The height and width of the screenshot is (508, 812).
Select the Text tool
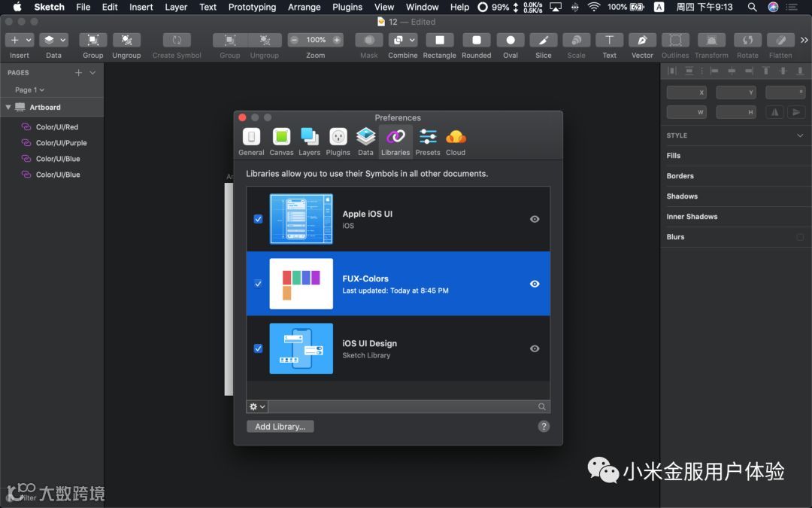click(x=609, y=40)
